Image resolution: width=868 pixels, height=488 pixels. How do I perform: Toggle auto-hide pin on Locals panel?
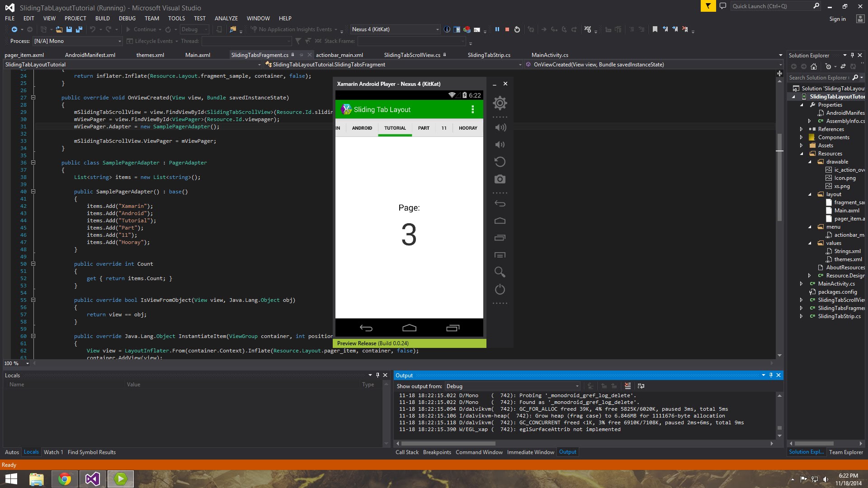(x=377, y=375)
